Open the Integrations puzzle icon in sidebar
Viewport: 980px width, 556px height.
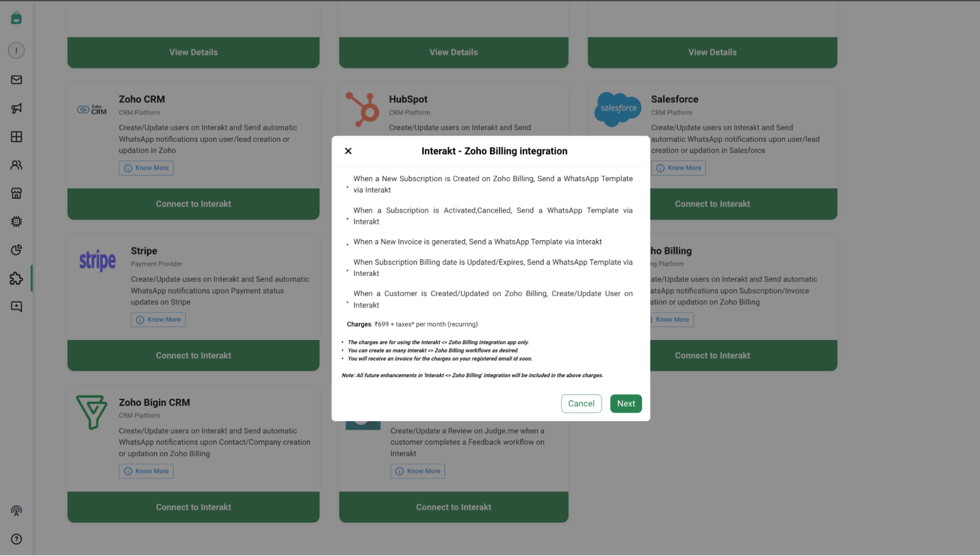pyautogui.click(x=16, y=279)
